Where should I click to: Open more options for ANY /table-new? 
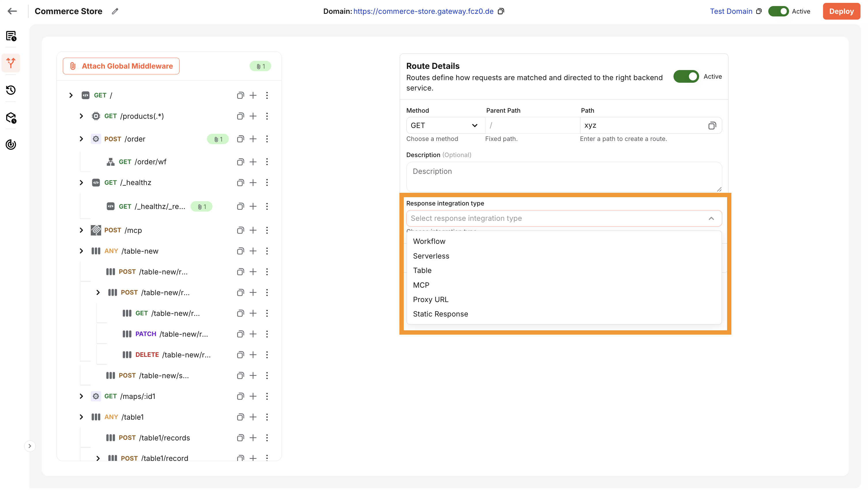[267, 251]
